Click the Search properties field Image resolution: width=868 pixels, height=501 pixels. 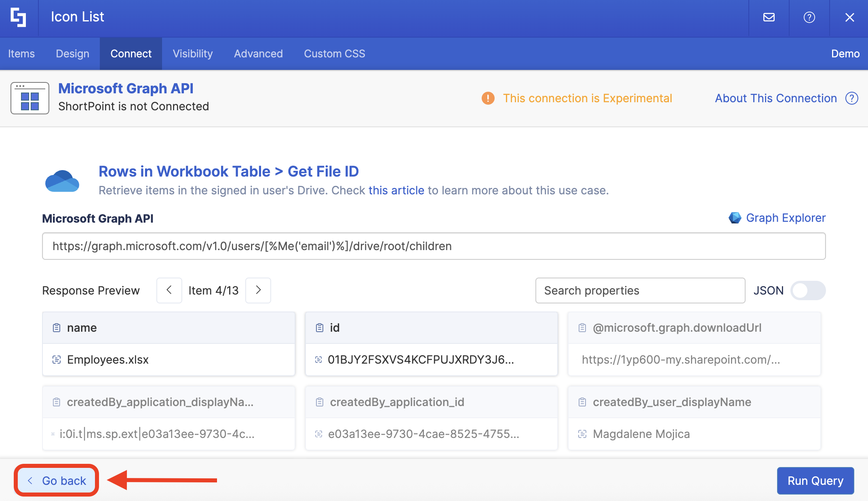coord(640,290)
